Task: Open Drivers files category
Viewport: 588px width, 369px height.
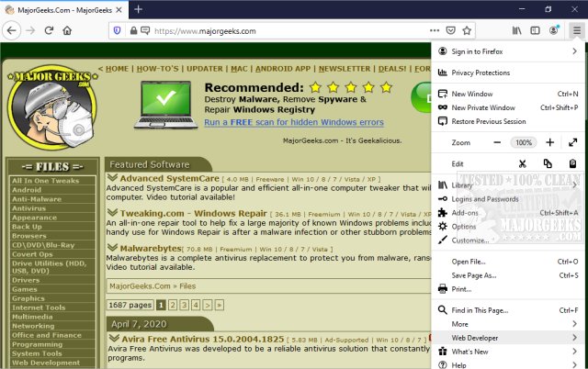Action: (26, 280)
